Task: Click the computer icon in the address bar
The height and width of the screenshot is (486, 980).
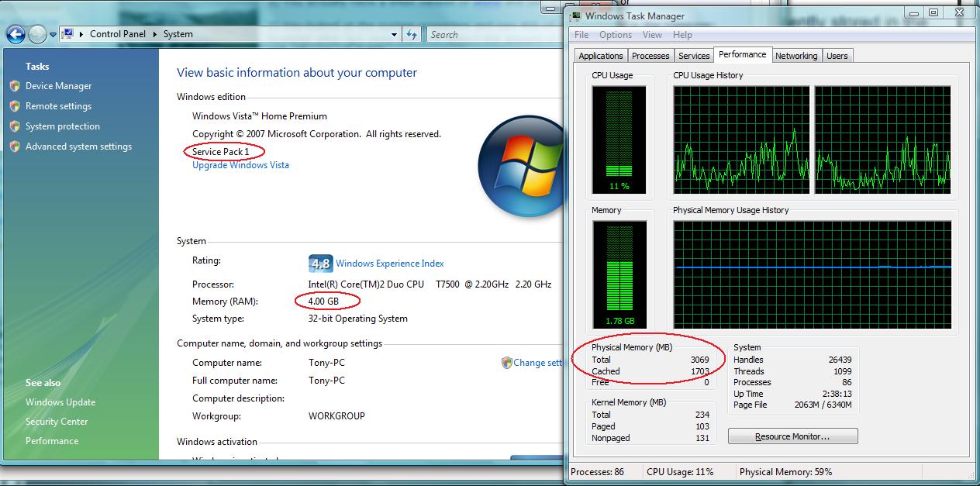Action: (67, 34)
